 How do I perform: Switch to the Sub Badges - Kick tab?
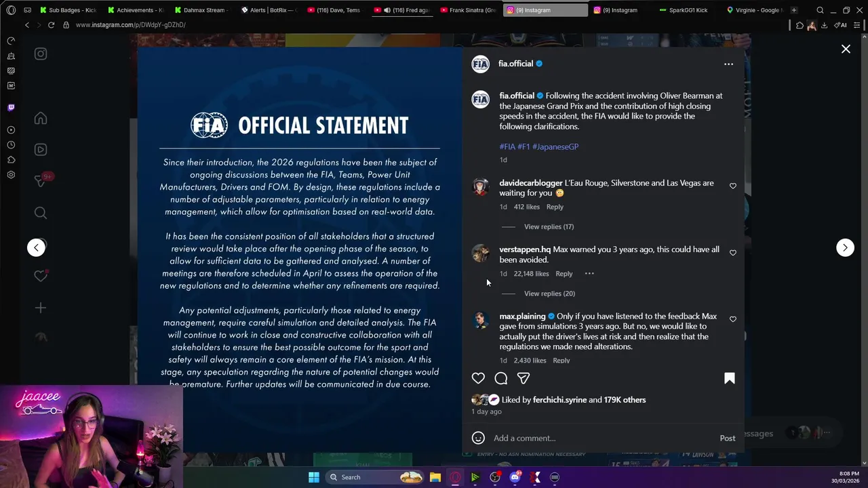click(x=68, y=10)
